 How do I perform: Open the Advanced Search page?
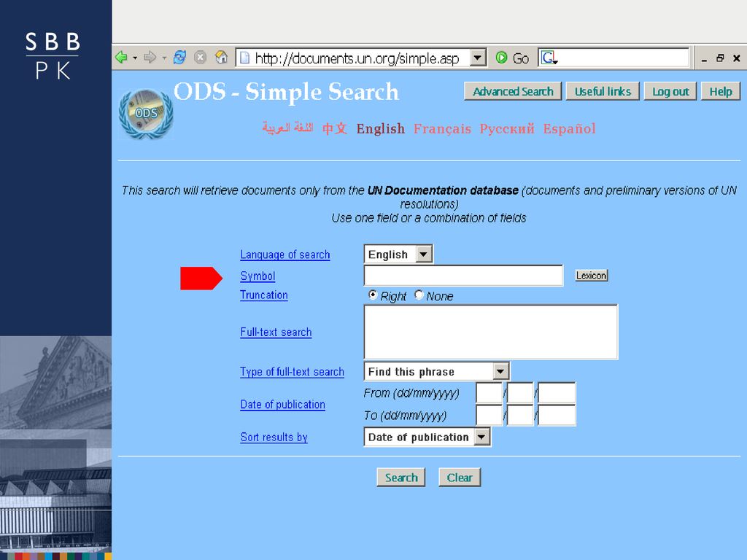coord(513,91)
